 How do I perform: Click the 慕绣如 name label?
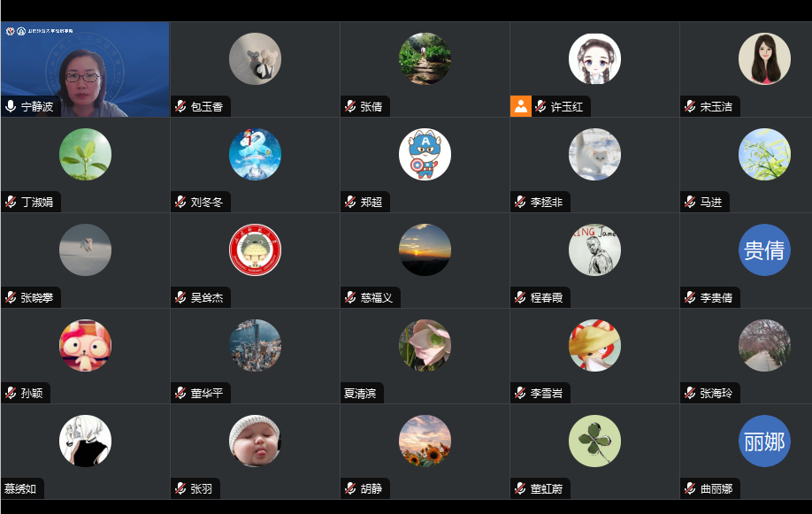click(20, 488)
